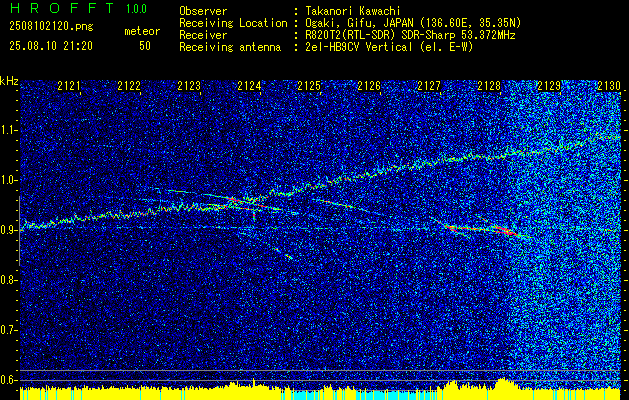The height and width of the screenshot is (400, 629).
Task: Select the version number 1.0.0
Action: click(136, 8)
